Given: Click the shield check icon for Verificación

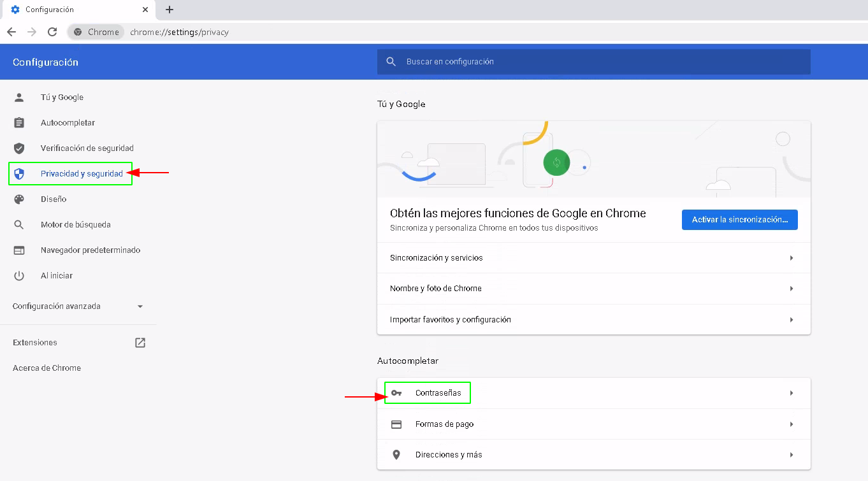Looking at the screenshot, I should 19,148.
